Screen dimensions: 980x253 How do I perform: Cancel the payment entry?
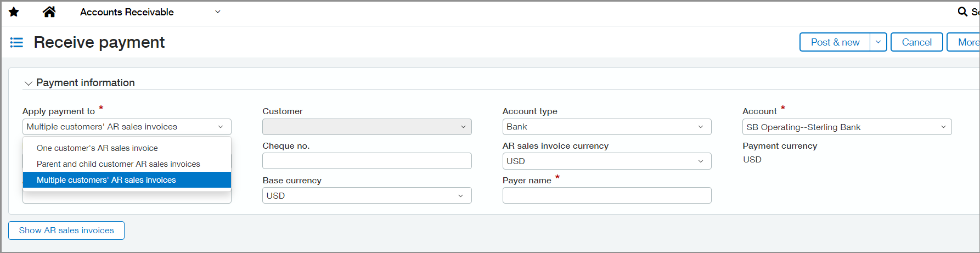(x=916, y=42)
